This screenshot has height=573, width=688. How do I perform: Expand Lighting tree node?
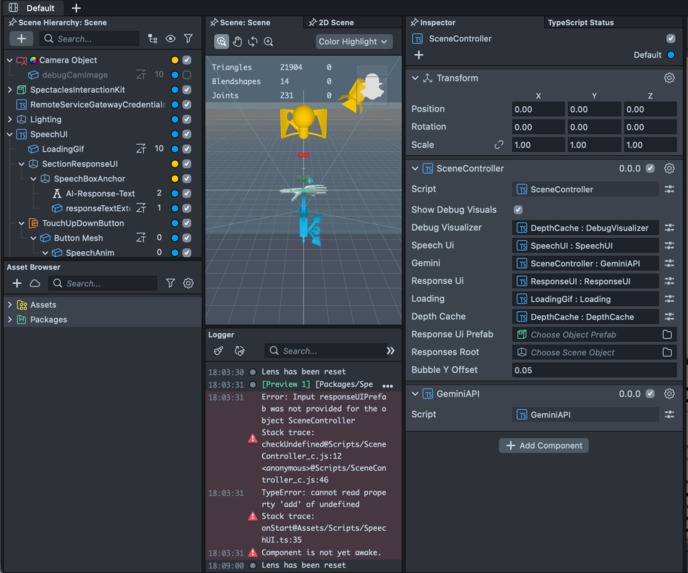point(10,119)
